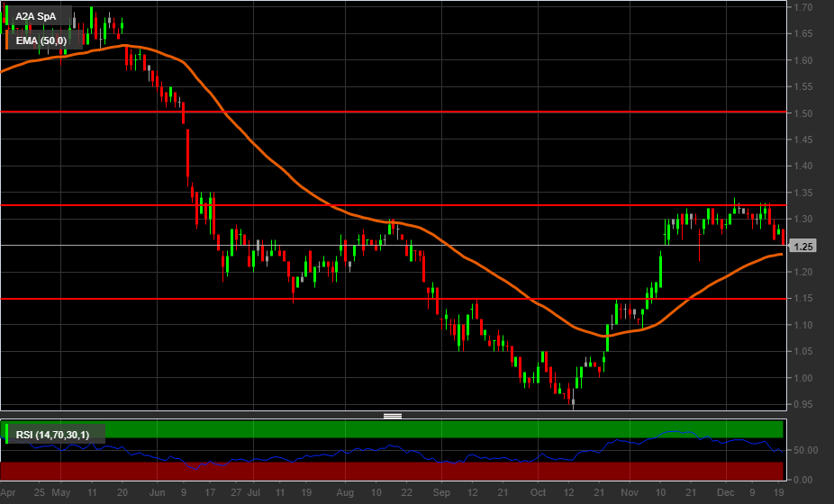This screenshot has width=834, height=504.
Task: Click the pane splitter handle between chart and RSI
Action: click(x=393, y=416)
